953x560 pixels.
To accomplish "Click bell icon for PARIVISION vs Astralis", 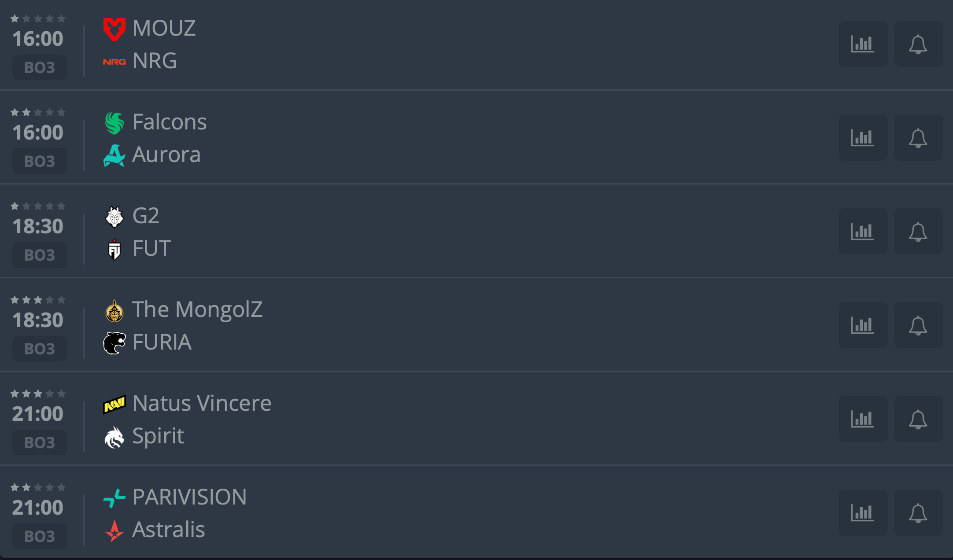I will point(918,513).
